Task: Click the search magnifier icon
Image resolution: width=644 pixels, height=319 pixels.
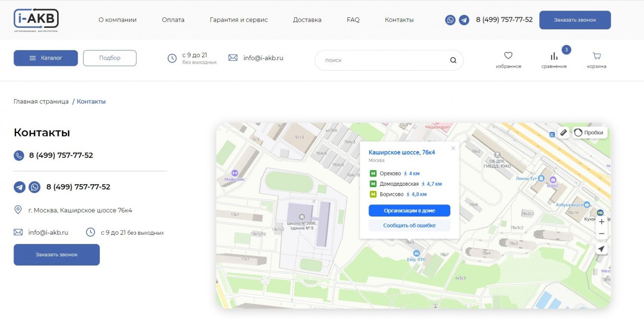Action: [453, 61]
